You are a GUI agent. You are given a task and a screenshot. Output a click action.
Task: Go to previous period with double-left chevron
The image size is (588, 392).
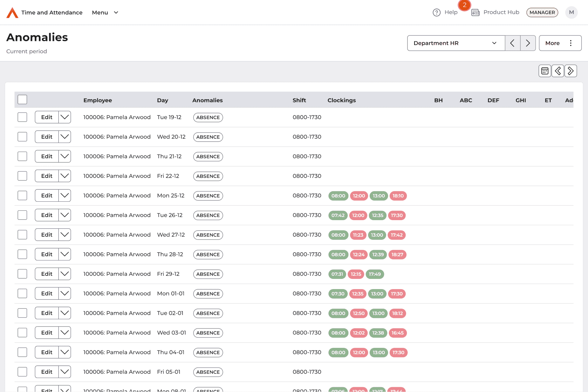coord(558,71)
